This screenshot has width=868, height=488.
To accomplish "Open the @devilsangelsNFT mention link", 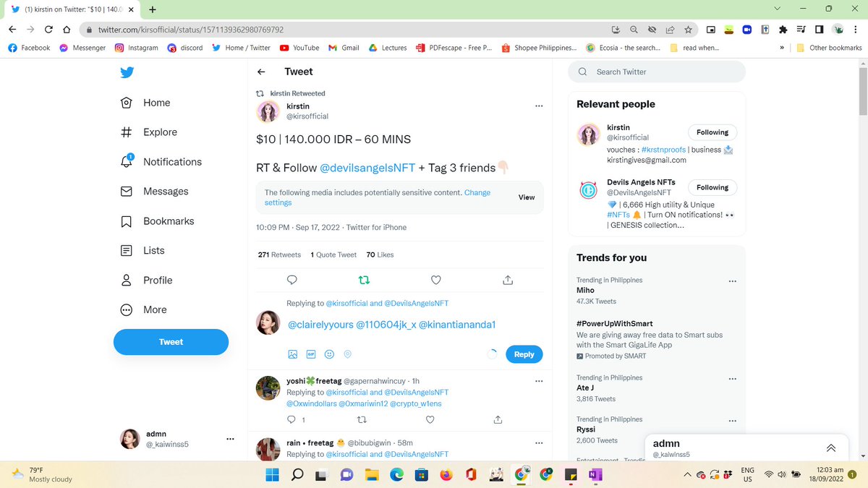I will pos(367,168).
